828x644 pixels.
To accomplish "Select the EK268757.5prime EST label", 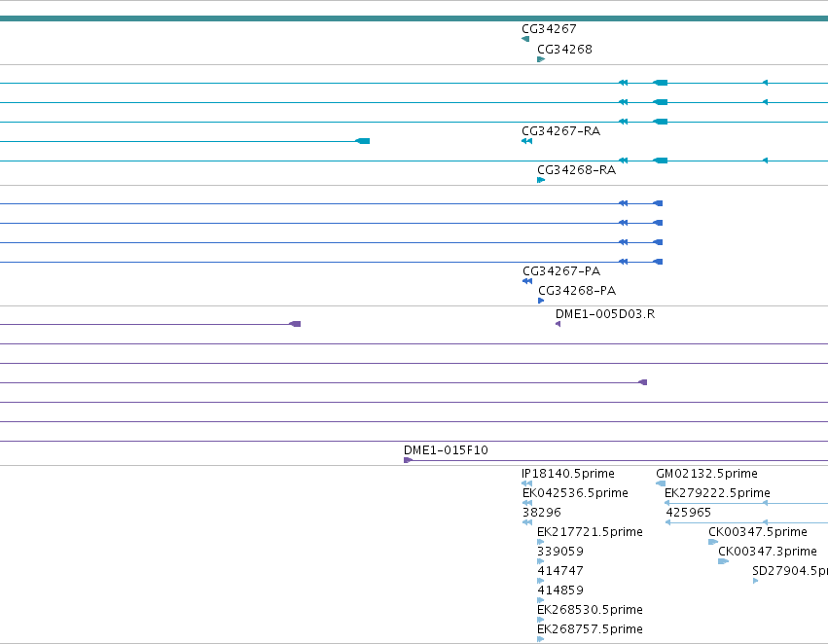I will (590, 629).
